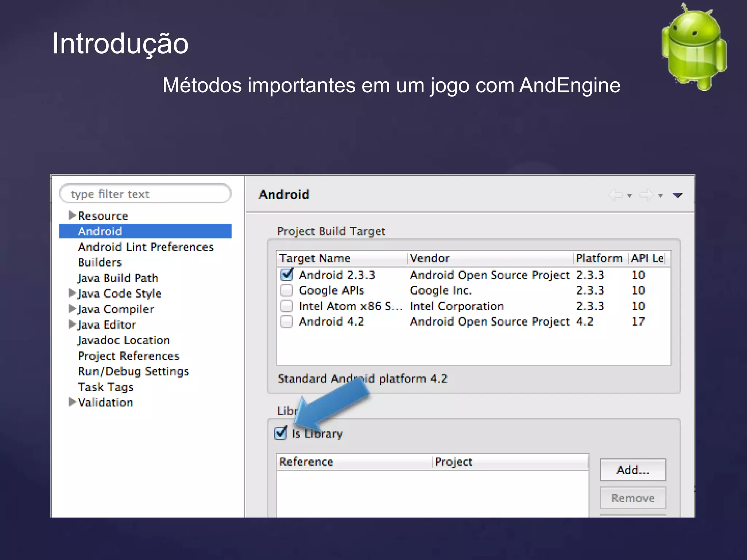This screenshot has height=560, width=747.
Task: Select the Java Compiler label
Action: click(116, 309)
